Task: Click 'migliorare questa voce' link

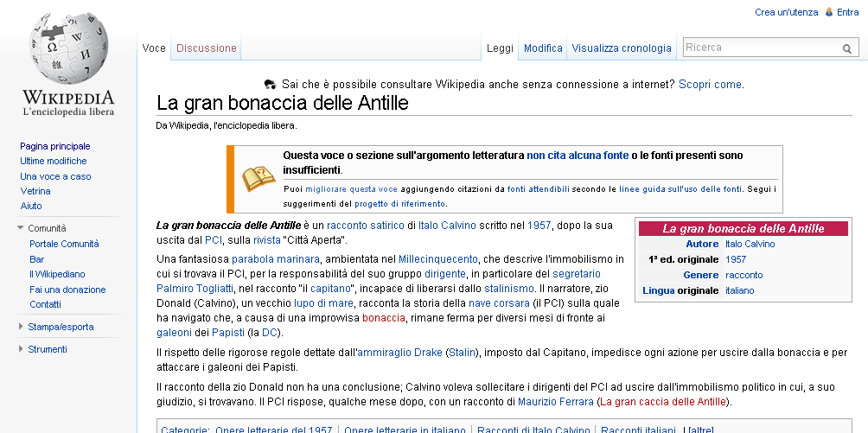Action: (352, 188)
